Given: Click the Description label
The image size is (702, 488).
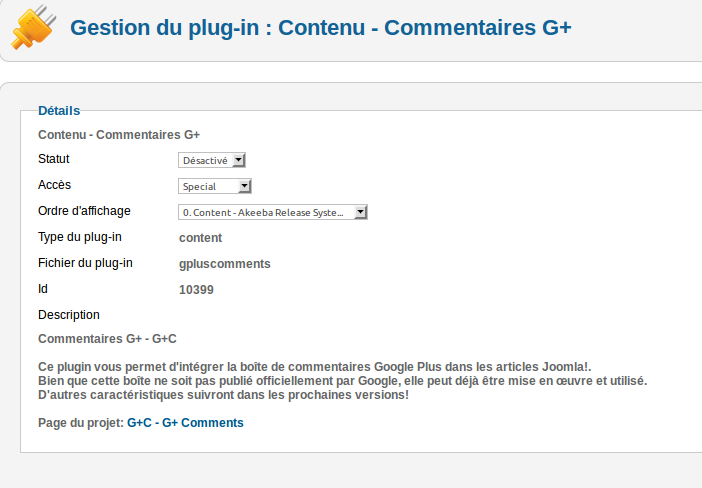Looking at the screenshot, I should pos(69,315).
